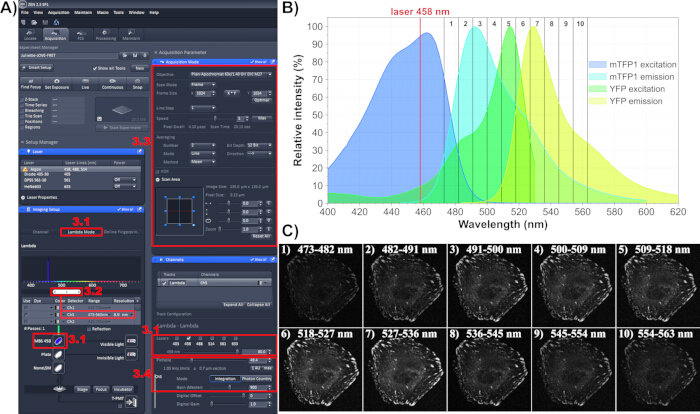Click Collapse All in Channels panel
The image size is (700, 414).
(258, 305)
